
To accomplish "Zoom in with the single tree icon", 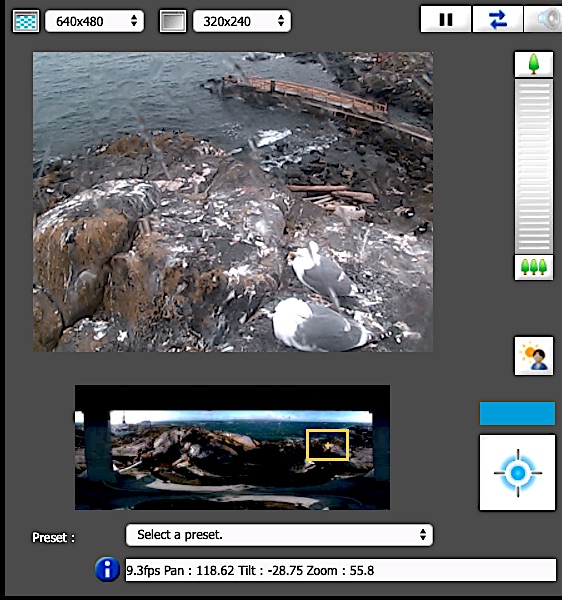I will (534, 64).
